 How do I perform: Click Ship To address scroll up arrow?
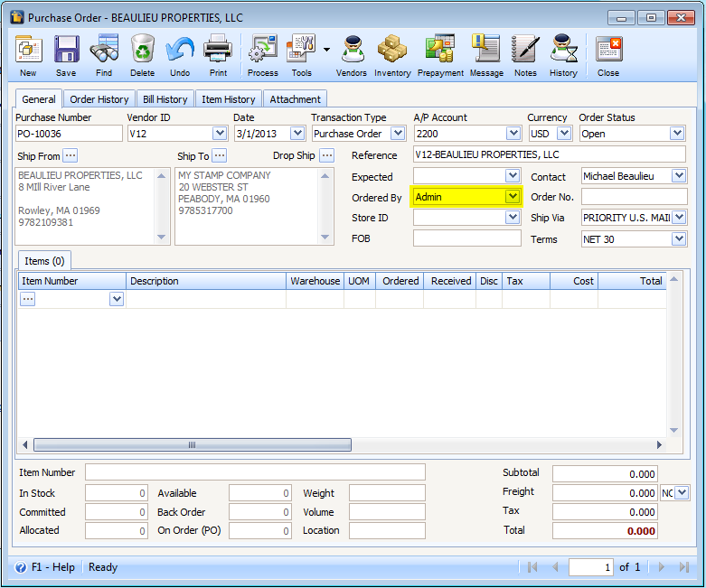tap(325, 175)
